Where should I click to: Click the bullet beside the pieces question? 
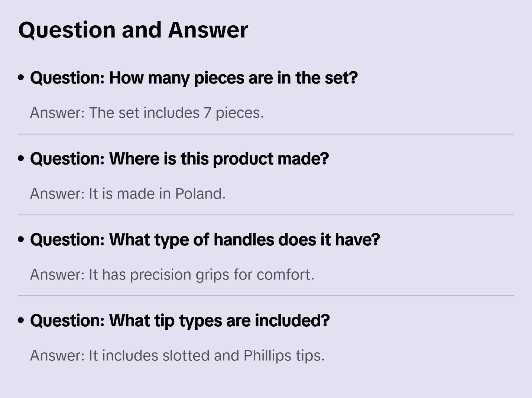(x=21, y=78)
